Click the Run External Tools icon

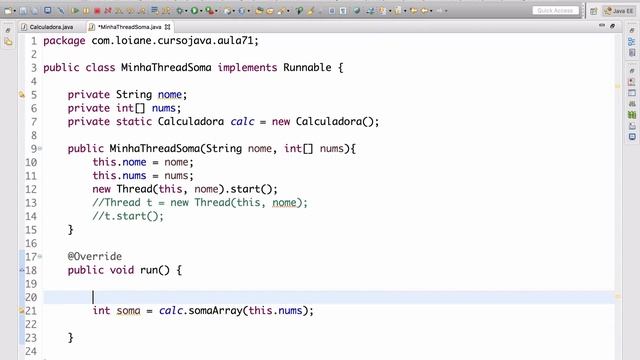pyautogui.click(x=210, y=11)
